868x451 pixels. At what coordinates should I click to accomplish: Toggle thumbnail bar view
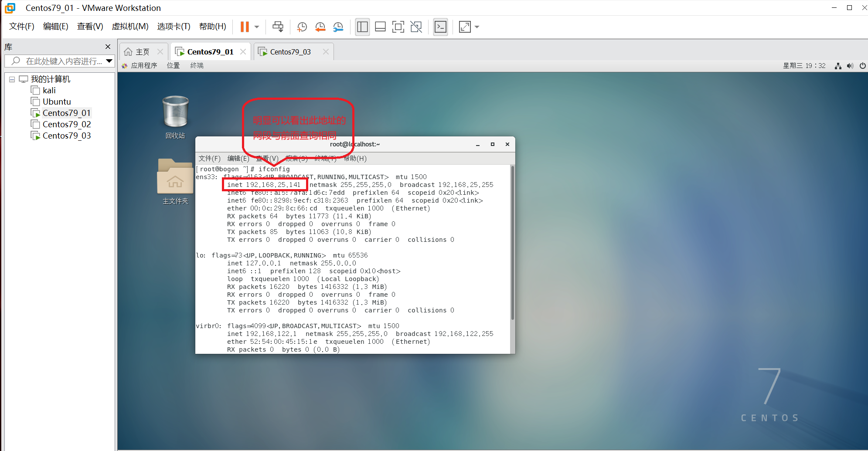(x=380, y=27)
